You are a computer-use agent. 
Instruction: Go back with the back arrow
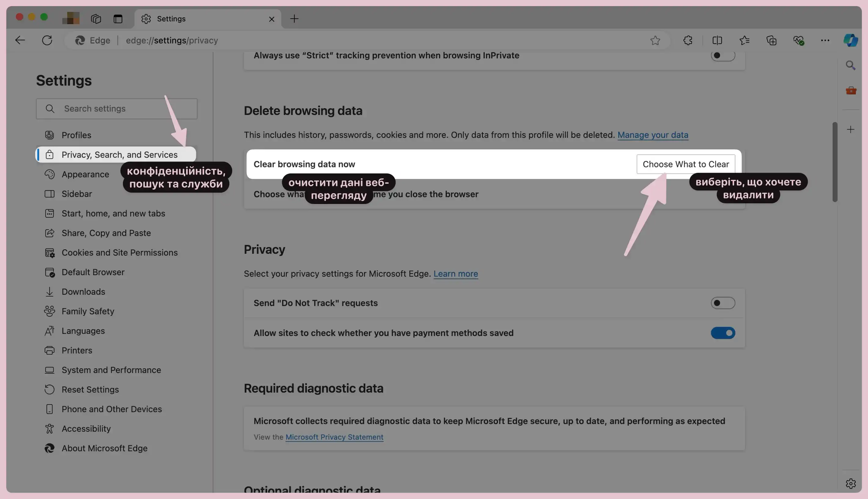[x=20, y=40]
